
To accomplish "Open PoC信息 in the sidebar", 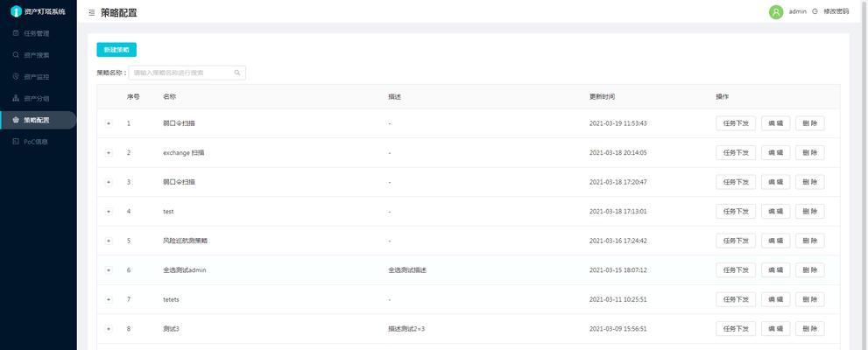I will click(38, 142).
